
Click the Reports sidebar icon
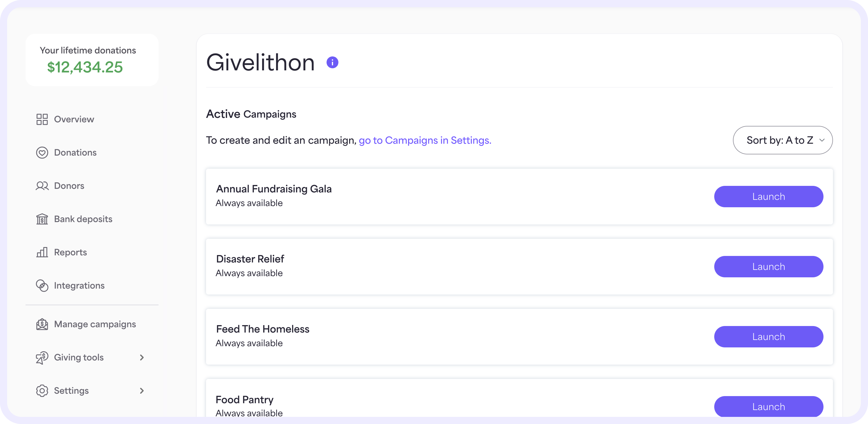coord(42,252)
